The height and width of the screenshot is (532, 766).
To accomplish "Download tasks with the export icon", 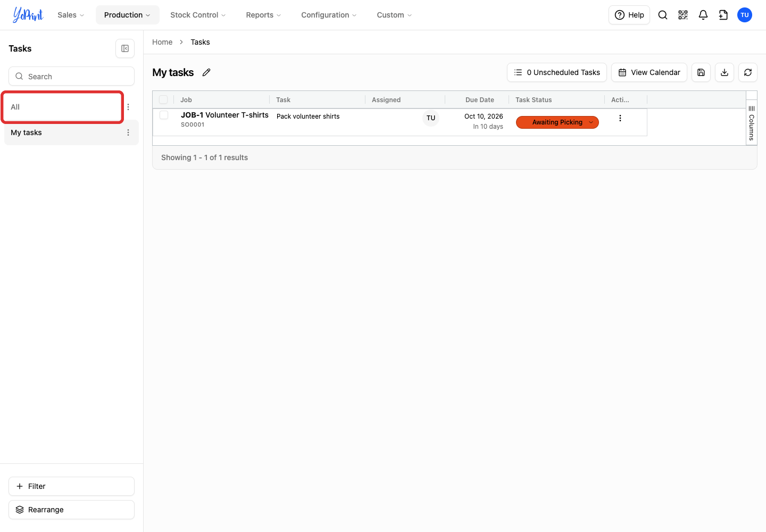I will (x=725, y=72).
